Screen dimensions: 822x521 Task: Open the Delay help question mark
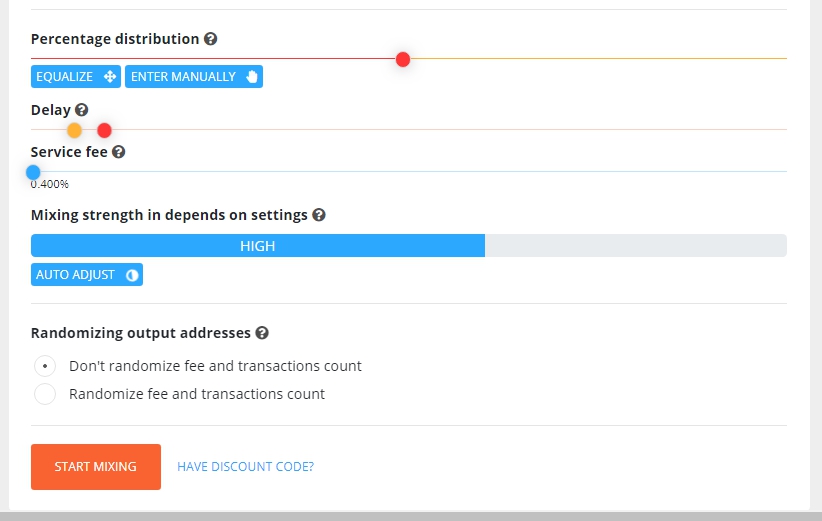click(82, 110)
